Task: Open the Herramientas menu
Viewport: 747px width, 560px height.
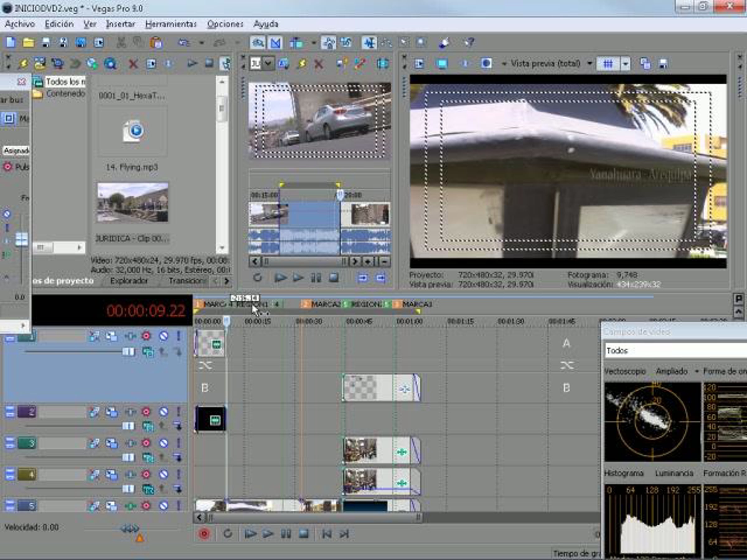Action: 171,24
